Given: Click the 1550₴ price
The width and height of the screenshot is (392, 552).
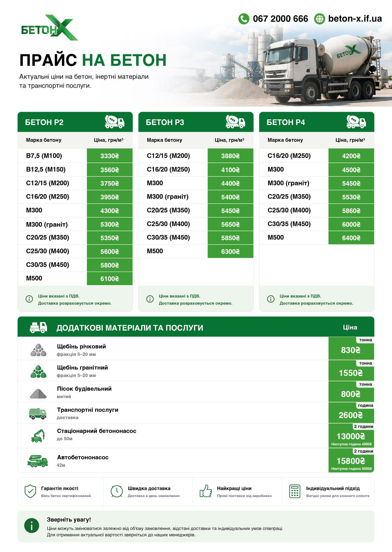Looking at the screenshot, I should pyautogui.click(x=351, y=373).
